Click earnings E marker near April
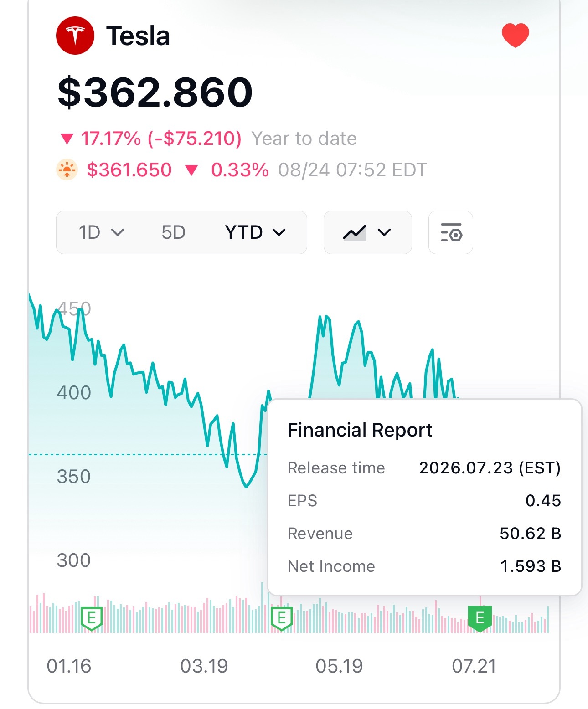588x709 pixels. (x=281, y=618)
